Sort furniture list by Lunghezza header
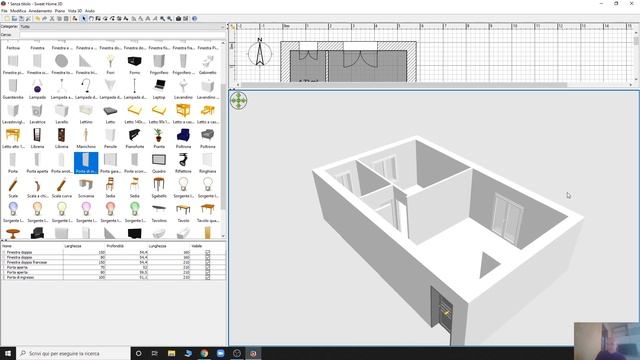The height and width of the screenshot is (360, 640). 169,246
